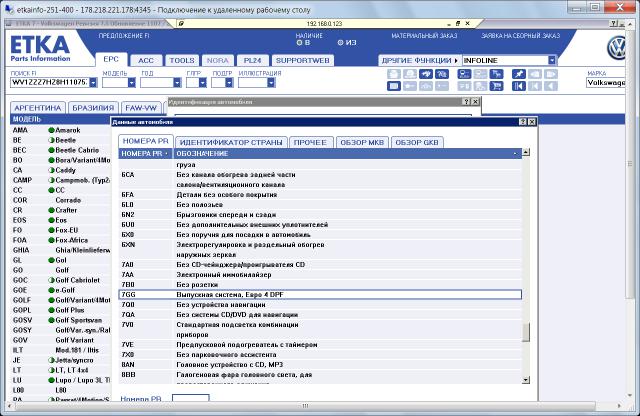The width and height of the screenshot is (640, 416).
Task: Select the ИДЕНТИФИКАТОР СТРАНЫ tab
Action: coord(231,142)
